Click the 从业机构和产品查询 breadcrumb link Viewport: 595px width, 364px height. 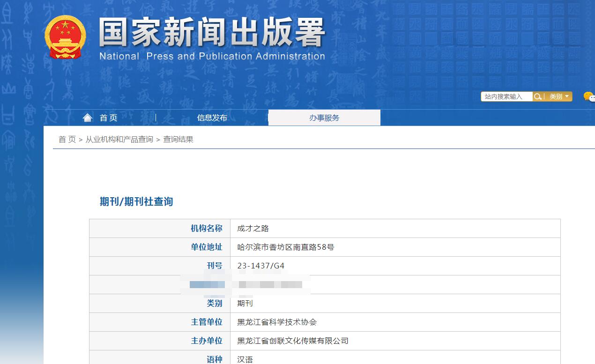click(x=119, y=139)
